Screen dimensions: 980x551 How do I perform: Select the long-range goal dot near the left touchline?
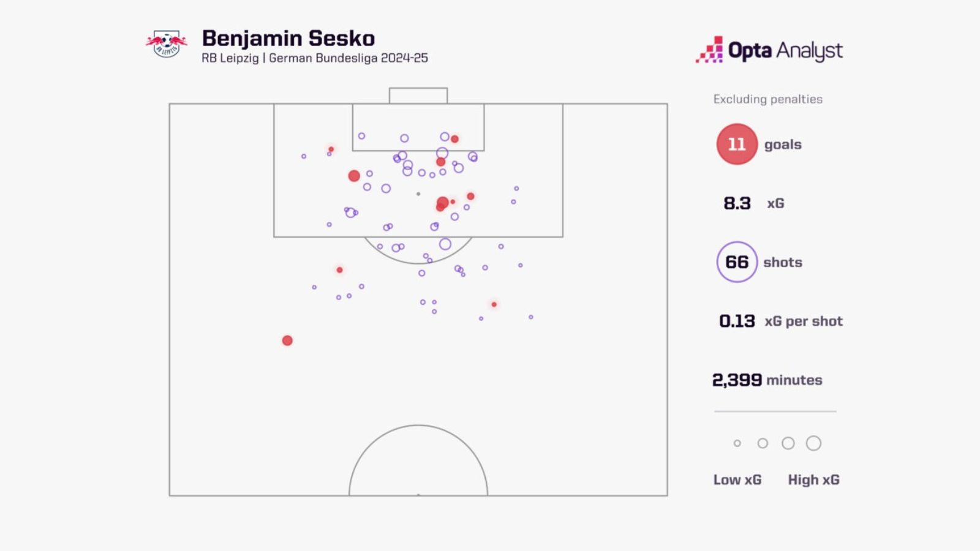287,340
